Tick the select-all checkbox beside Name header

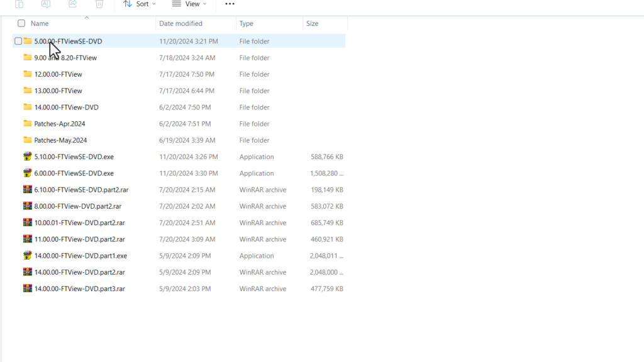tap(21, 23)
